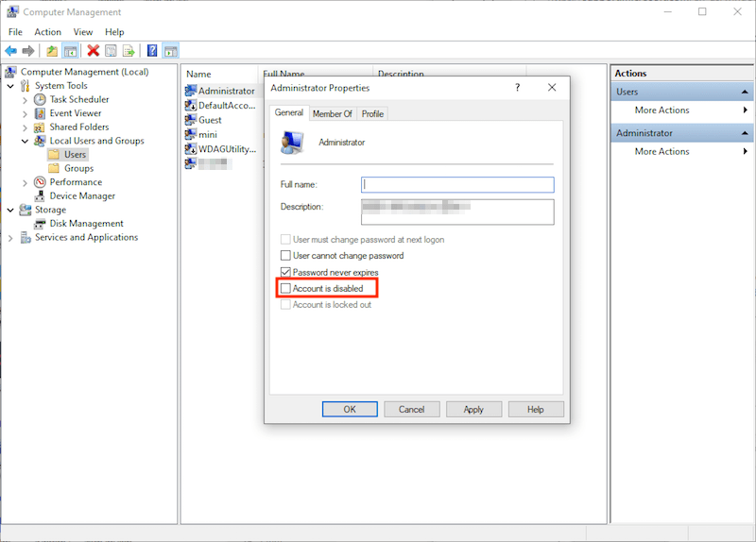Click the Guest user account icon
This screenshot has height=542, width=756.
[191, 120]
